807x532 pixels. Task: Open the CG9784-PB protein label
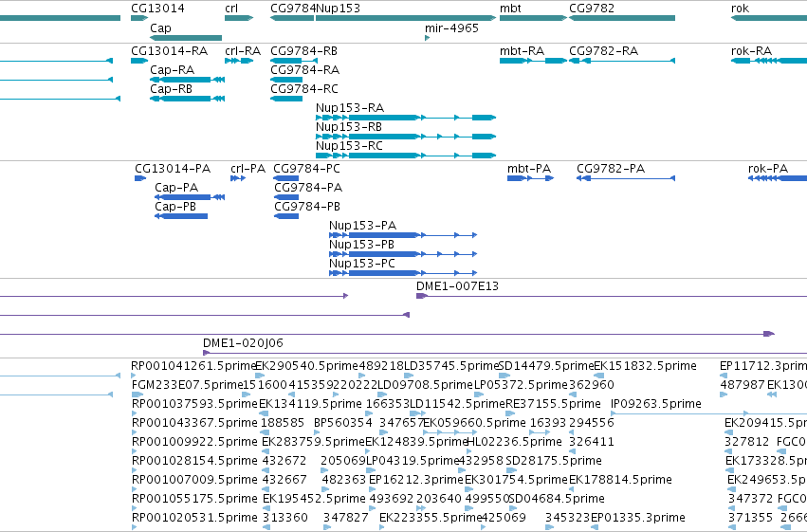coord(306,207)
